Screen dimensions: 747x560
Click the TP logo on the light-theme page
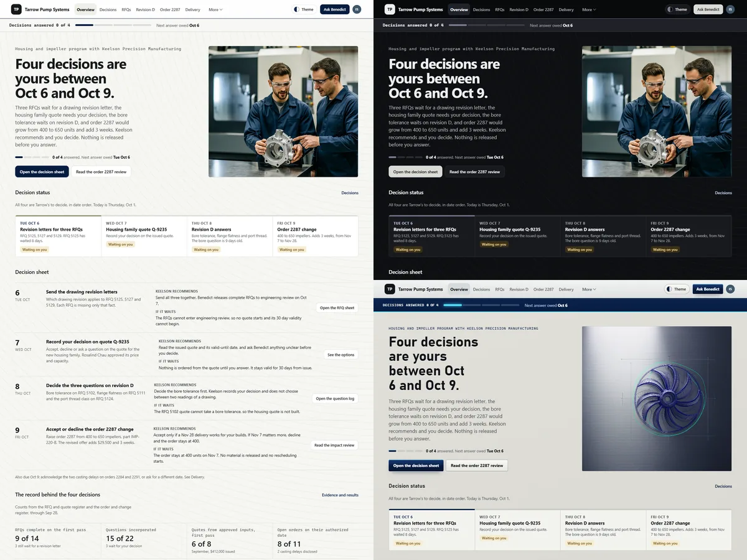[16, 9]
